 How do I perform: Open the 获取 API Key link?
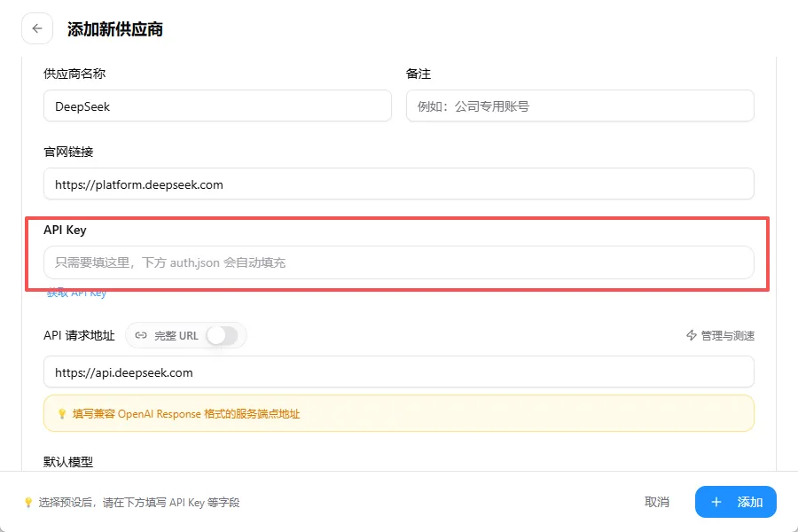pyautogui.click(x=76, y=293)
